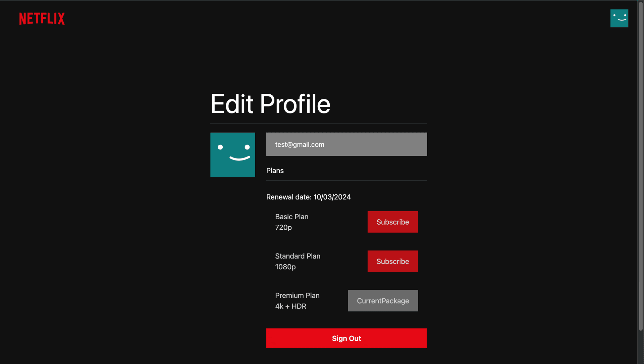
Task: Select the account avatar in the header
Action: click(619, 18)
